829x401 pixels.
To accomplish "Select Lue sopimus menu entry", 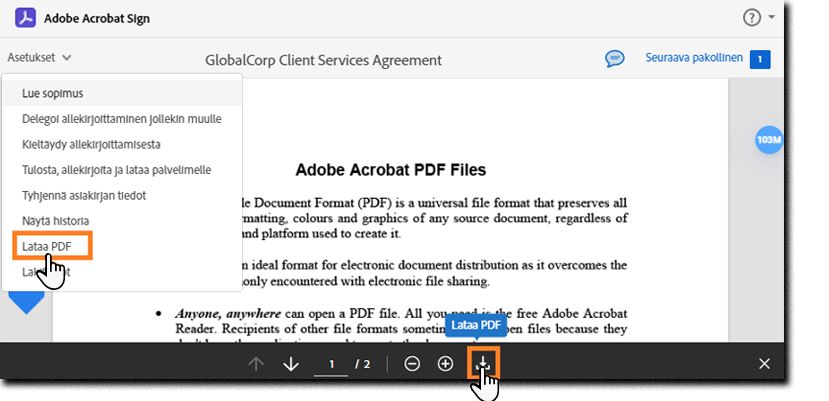I will click(x=123, y=94).
